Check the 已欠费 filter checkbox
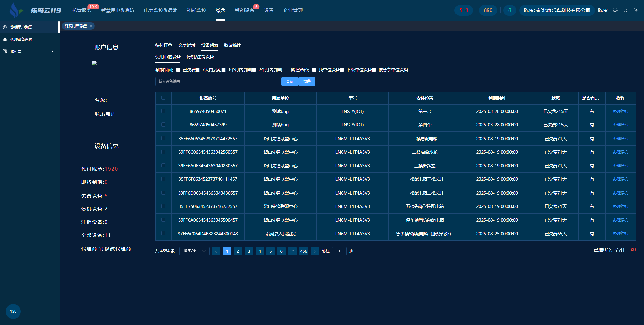The height and width of the screenshot is (325, 644). coord(178,70)
